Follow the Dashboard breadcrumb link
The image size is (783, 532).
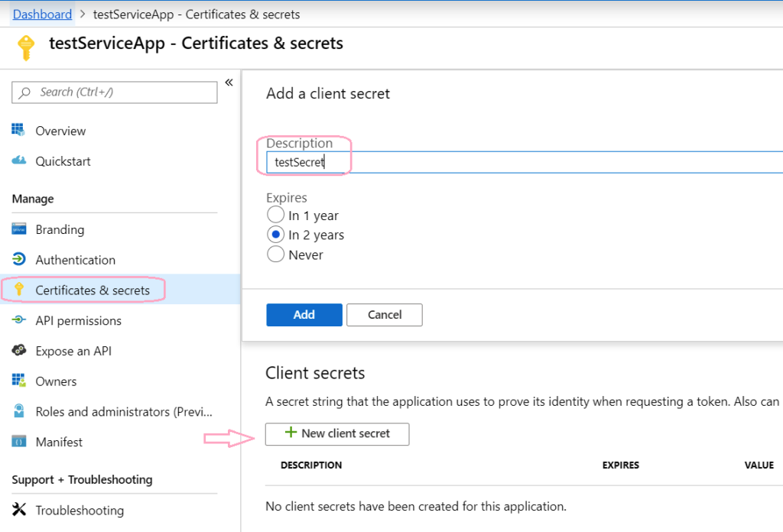43,15
